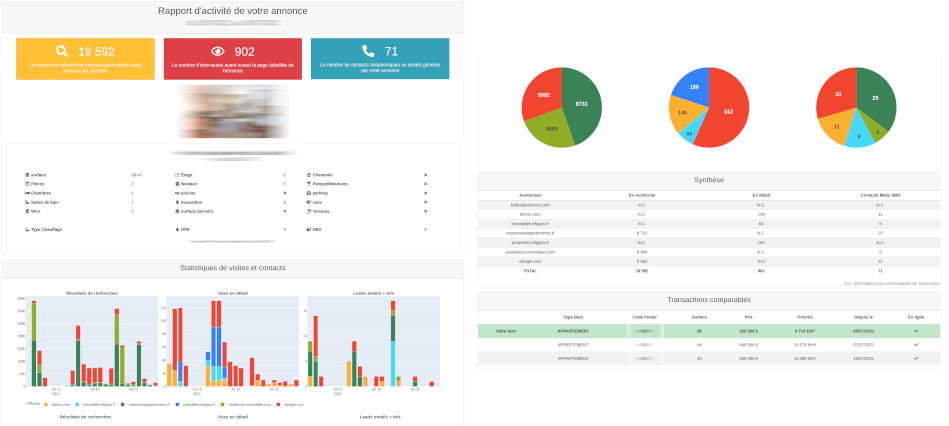Click the Type Chauffage icon
Screen dimensions: 949x426
click(27, 229)
